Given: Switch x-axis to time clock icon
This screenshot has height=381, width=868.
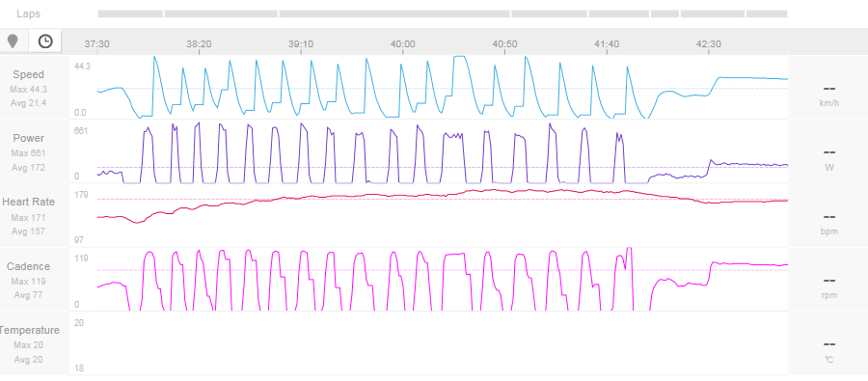Looking at the screenshot, I should 45,41.
